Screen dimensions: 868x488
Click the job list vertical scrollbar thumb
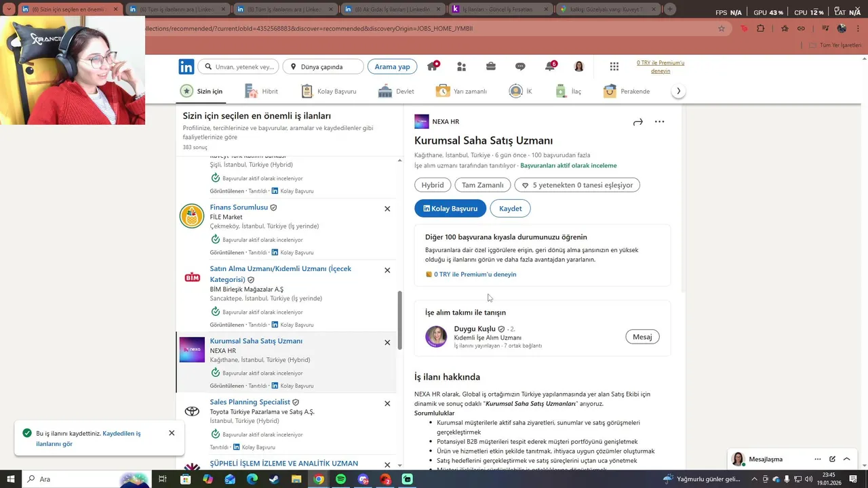[x=399, y=320]
